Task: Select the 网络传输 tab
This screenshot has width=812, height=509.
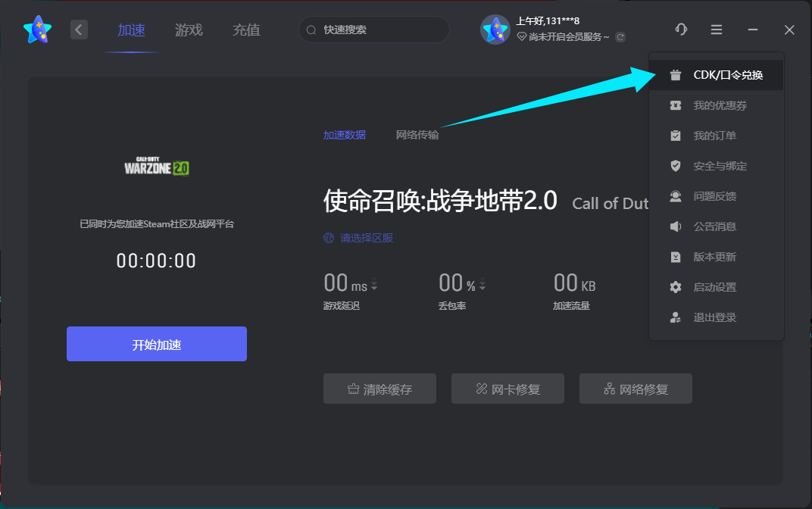Action: [417, 135]
